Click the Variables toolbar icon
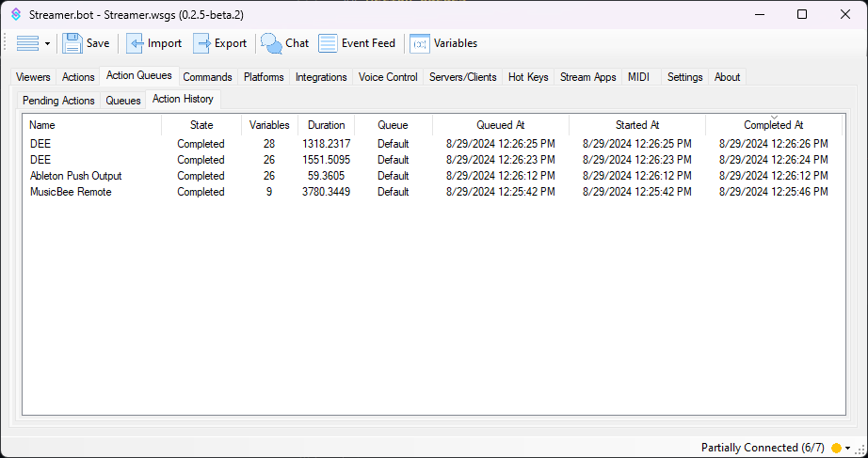Image resolution: width=868 pixels, height=458 pixels. pos(420,43)
